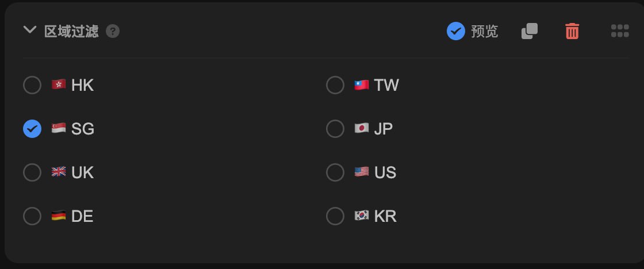Click the South Korea flag icon
Image resolution: width=644 pixels, height=269 pixels.
click(x=362, y=216)
